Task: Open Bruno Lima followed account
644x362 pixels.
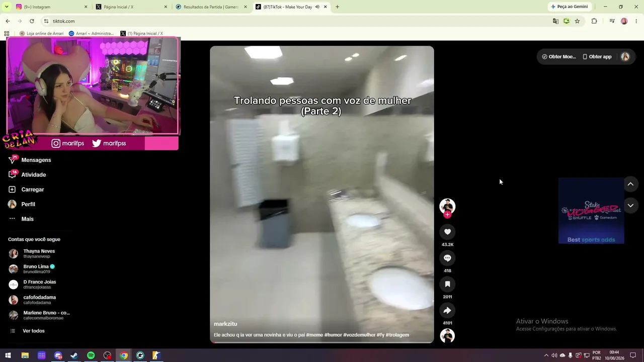Action: (x=32, y=269)
